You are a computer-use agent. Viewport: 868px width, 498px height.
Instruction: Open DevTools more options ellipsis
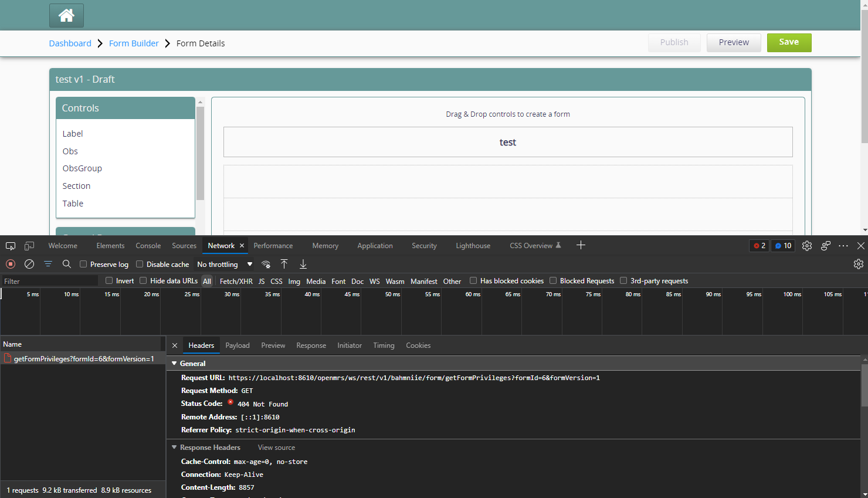click(x=843, y=246)
